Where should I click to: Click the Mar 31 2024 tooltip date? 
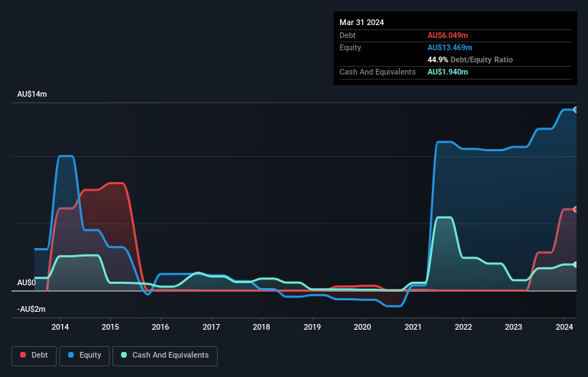[362, 22]
